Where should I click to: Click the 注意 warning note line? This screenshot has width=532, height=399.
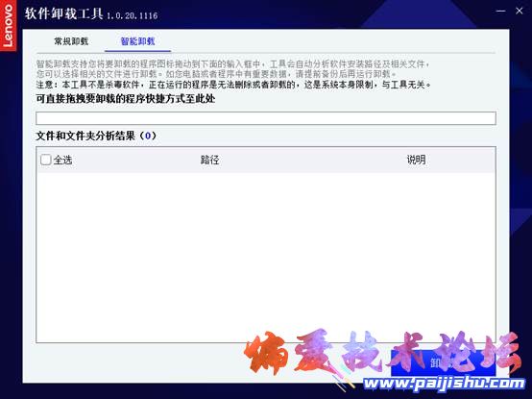coord(233,85)
